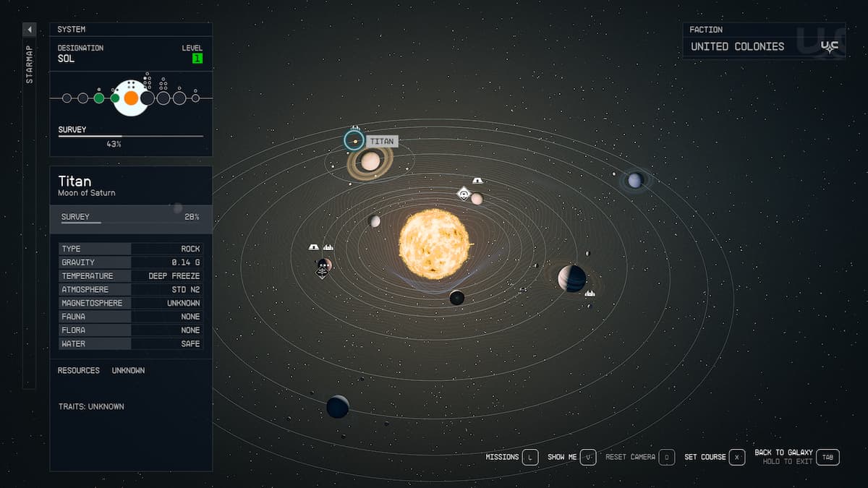Screen dimensions: 868x488
Task: Click Set Course for Titan
Action: 736,457
